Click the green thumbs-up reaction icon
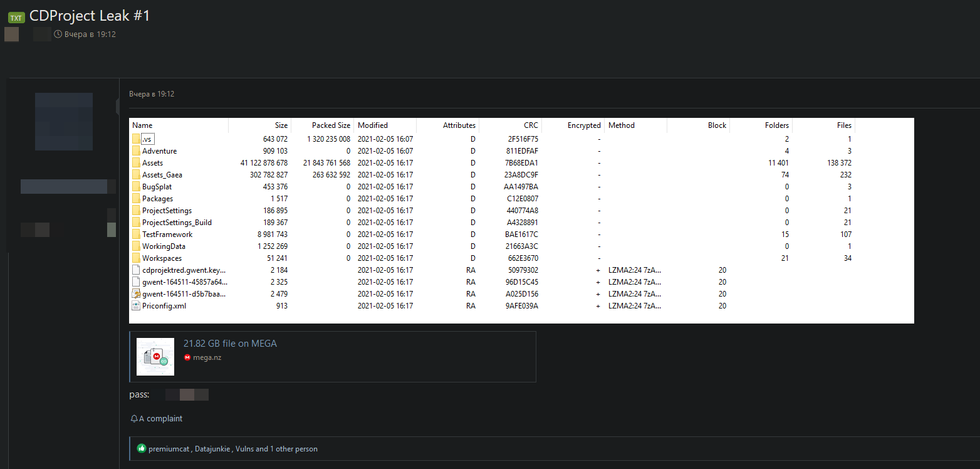This screenshot has width=980, height=469. click(142, 449)
